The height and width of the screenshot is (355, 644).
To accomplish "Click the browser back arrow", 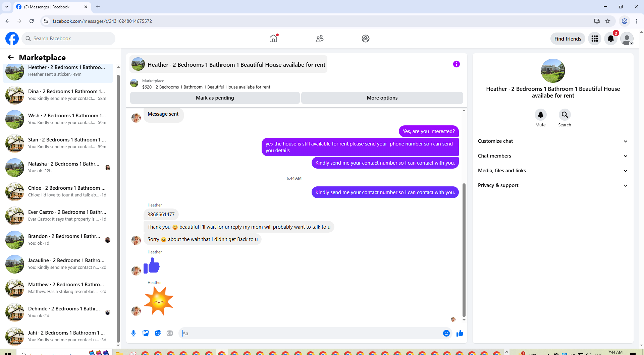I will pos(7,21).
